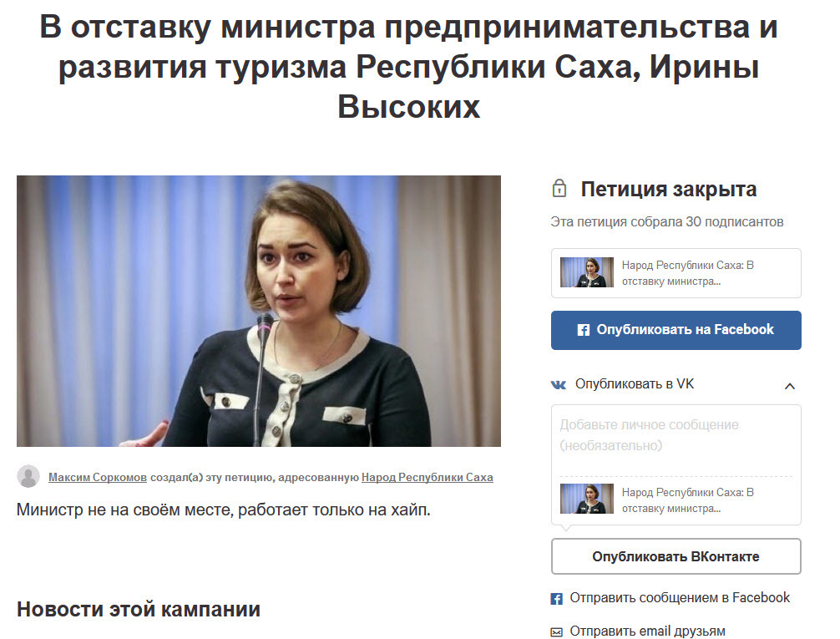Open Народ Республики Саха link

pyautogui.click(x=427, y=477)
